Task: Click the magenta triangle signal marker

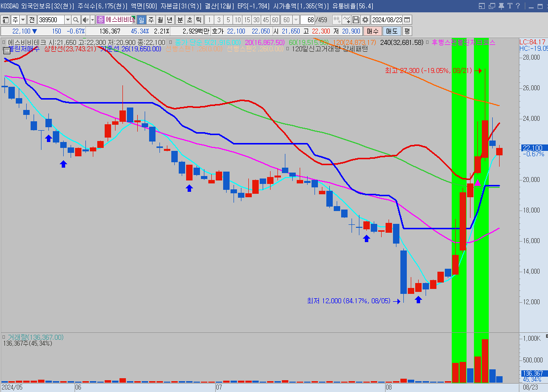Action: coord(477,182)
